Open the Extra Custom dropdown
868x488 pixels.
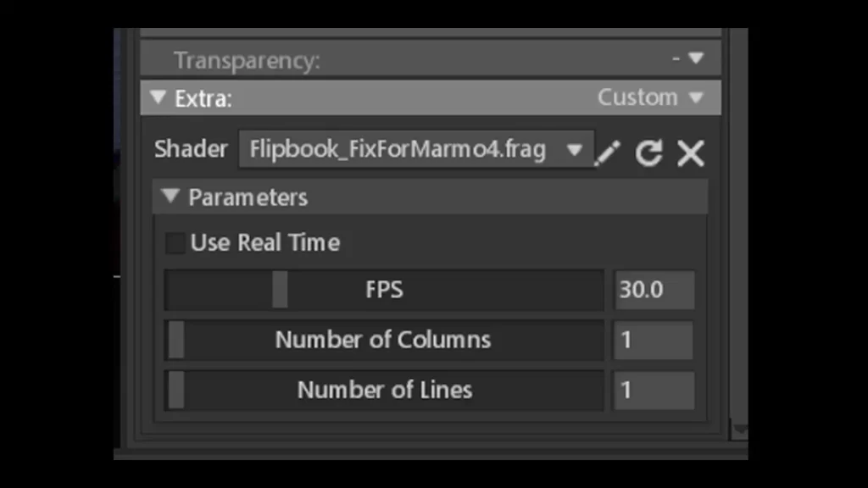(650, 97)
